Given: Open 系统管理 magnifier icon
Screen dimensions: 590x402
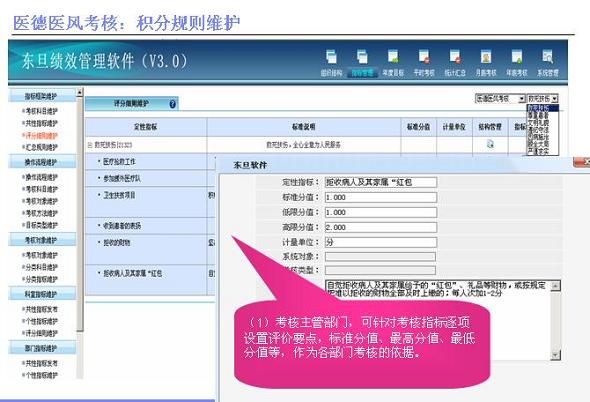Looking at the screenshot, I should point(547,63).
